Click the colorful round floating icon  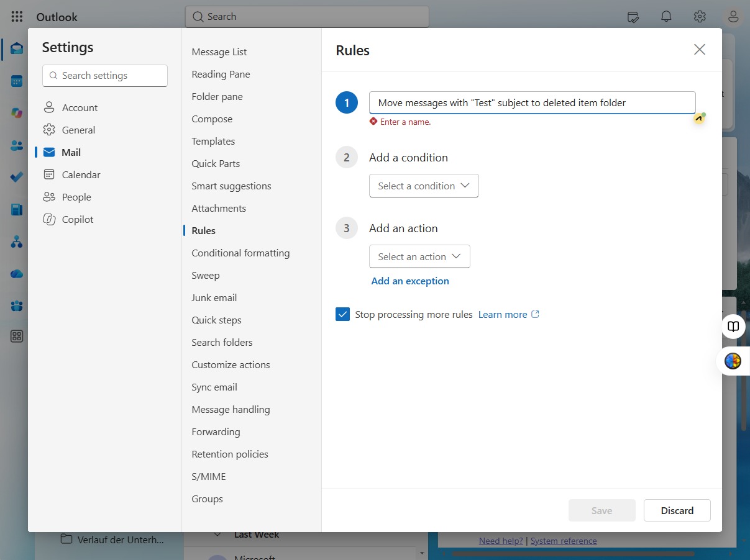click(733, 361)
